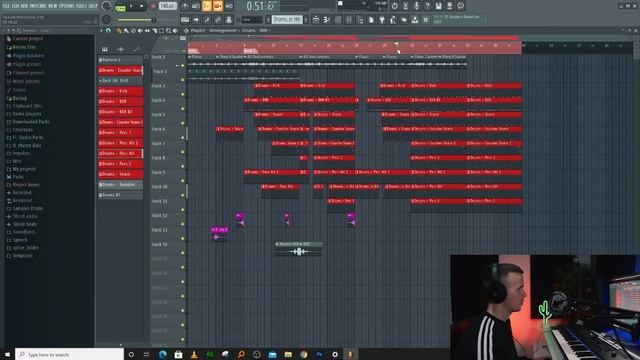Toggle playlist snap magnet icon
This screenshot has height=360, width=640.
(x=108, y=31)
